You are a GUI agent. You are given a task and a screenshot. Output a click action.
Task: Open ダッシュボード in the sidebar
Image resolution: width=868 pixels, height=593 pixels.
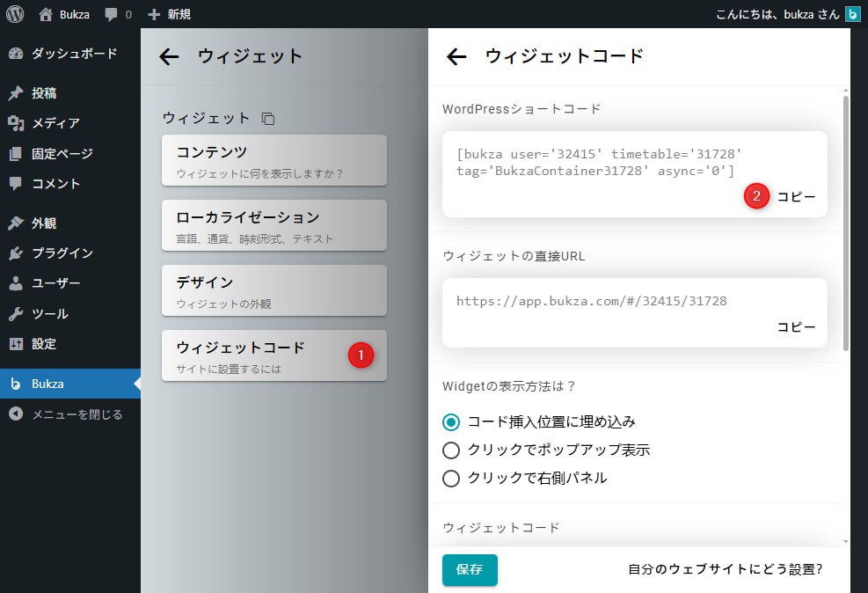coord(70,54)
